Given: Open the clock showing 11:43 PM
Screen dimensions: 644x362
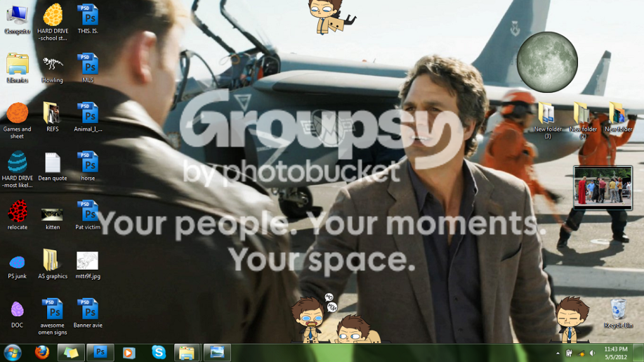Looking at the screenshot, I should [616, 353].
